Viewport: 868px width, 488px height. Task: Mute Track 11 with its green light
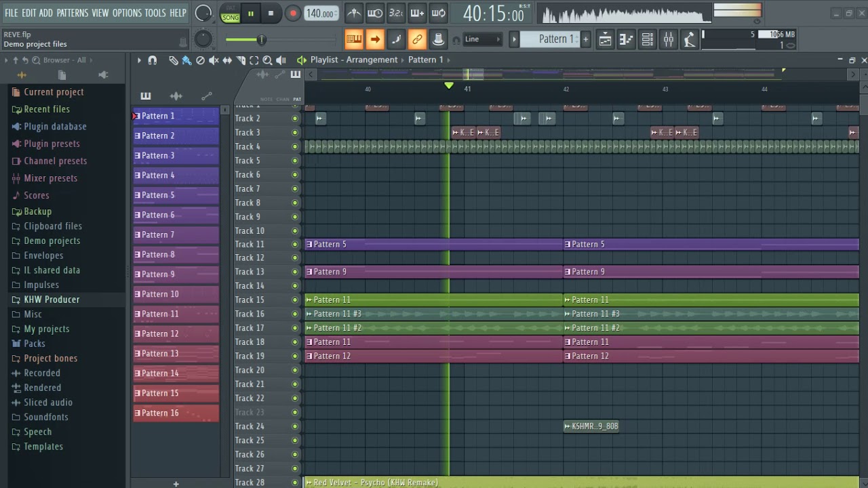click(x=295, y=245)
